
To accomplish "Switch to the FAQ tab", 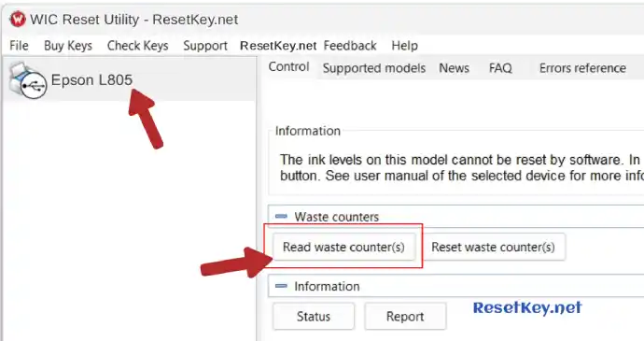I will [x=500, y=68].
